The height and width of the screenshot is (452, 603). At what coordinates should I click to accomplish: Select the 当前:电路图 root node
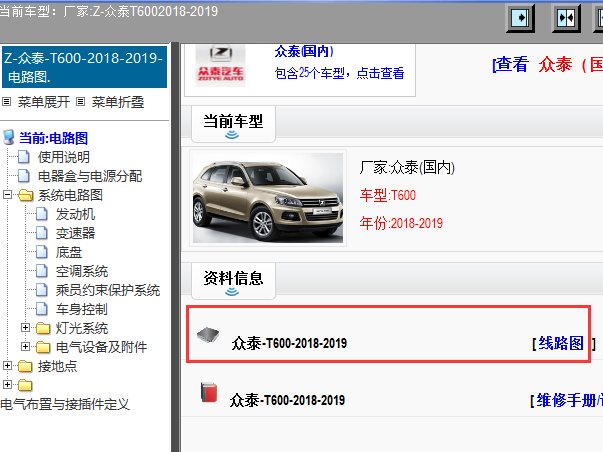[53, 138]
